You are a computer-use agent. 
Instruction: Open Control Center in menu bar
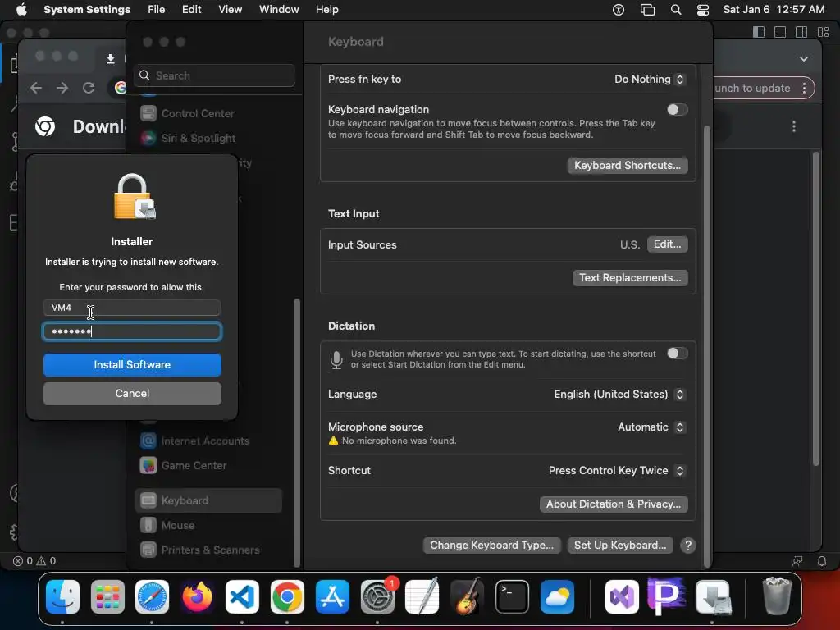[x=703, y=10]
